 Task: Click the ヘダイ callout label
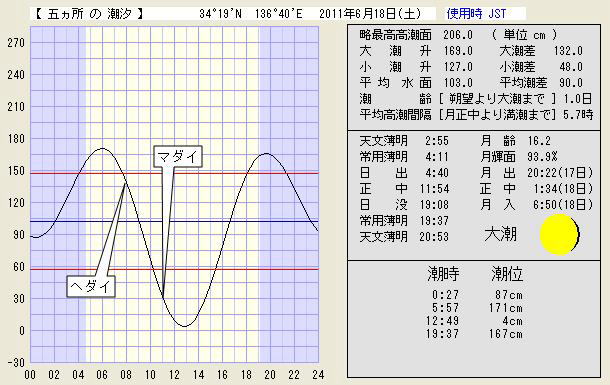click(91, 287)
